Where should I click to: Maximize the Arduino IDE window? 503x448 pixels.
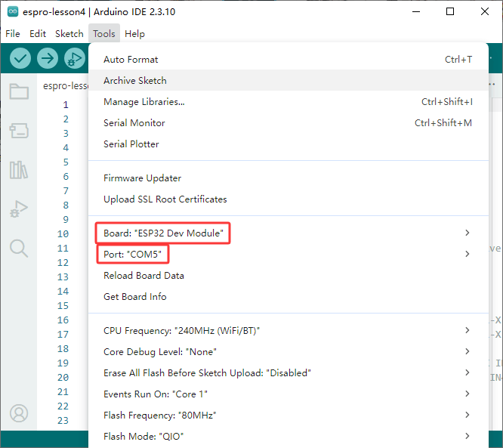(450, 11)
